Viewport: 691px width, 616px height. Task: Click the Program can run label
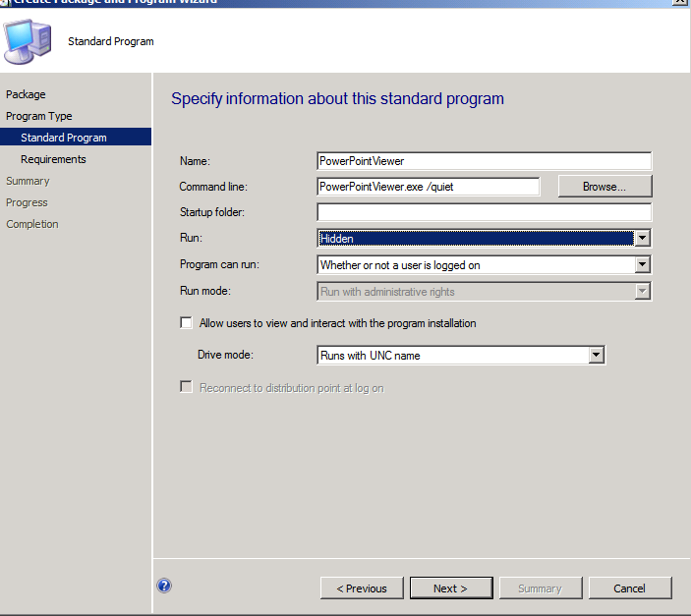(x=219, y=264)
